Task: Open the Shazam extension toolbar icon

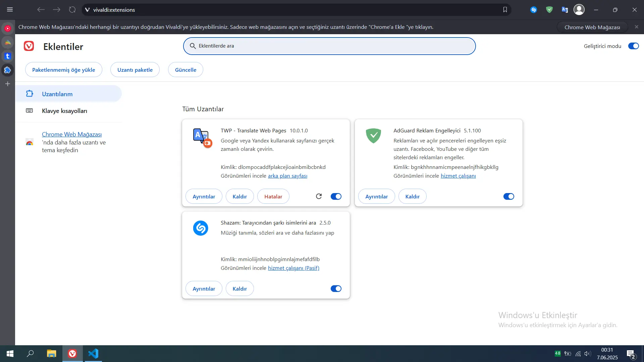Action: tap(534, 10)
